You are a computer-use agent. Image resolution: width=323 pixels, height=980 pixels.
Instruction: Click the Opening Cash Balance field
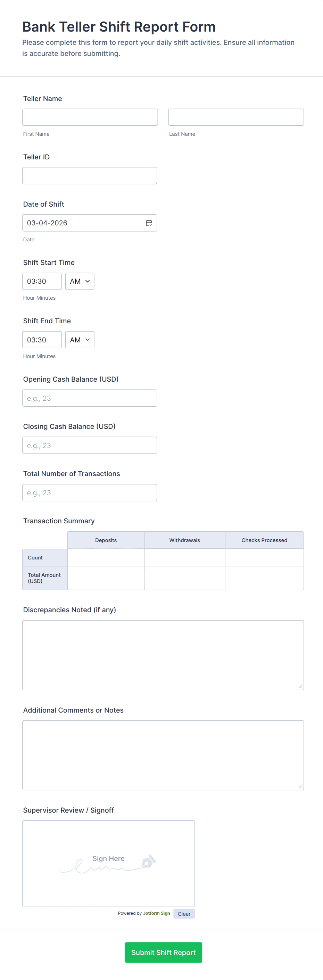pos(89,398)
